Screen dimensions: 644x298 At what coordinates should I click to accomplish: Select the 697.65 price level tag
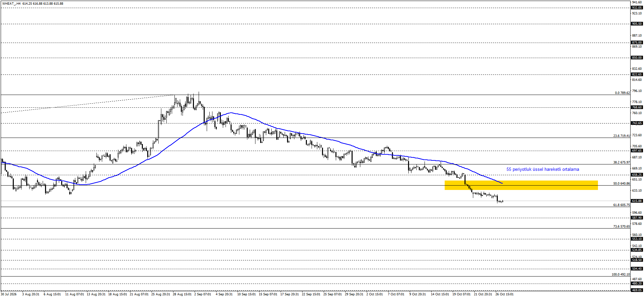637,151
